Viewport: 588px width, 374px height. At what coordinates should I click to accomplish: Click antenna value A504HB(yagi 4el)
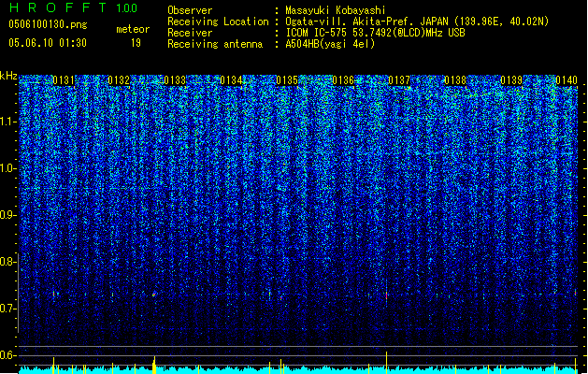click(330, 44)
